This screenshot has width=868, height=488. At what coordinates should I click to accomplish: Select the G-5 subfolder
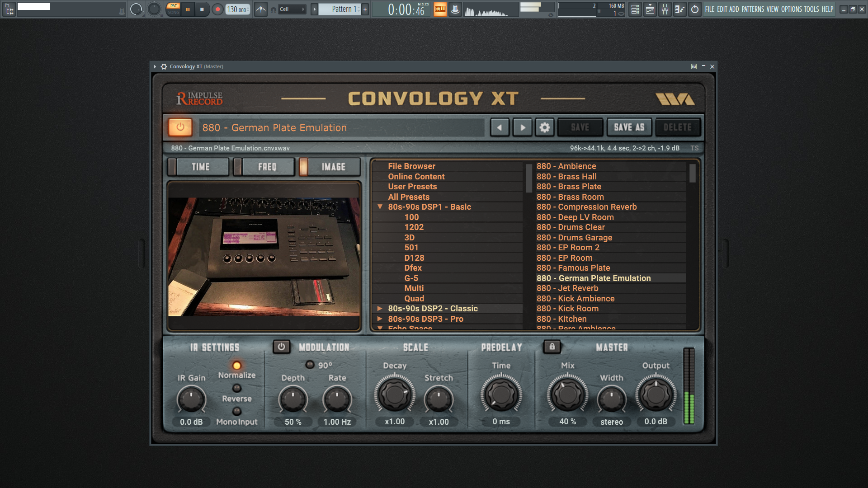tap(411, 278)
